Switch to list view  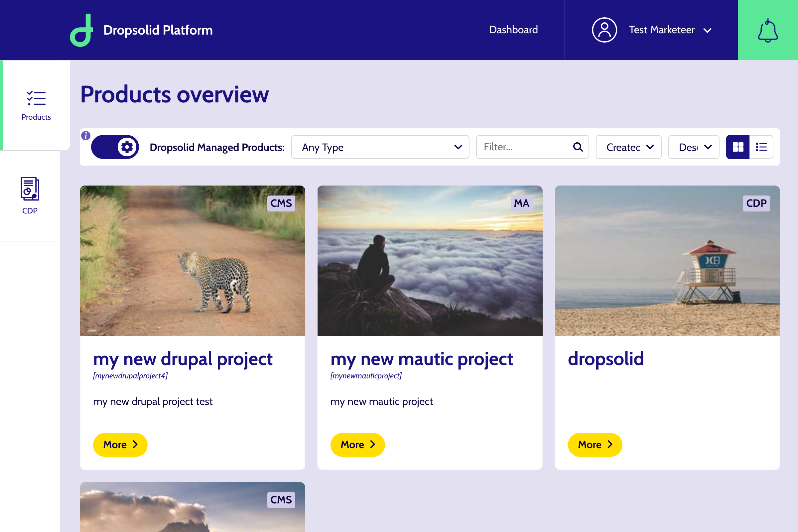click(x=761, y=147)
